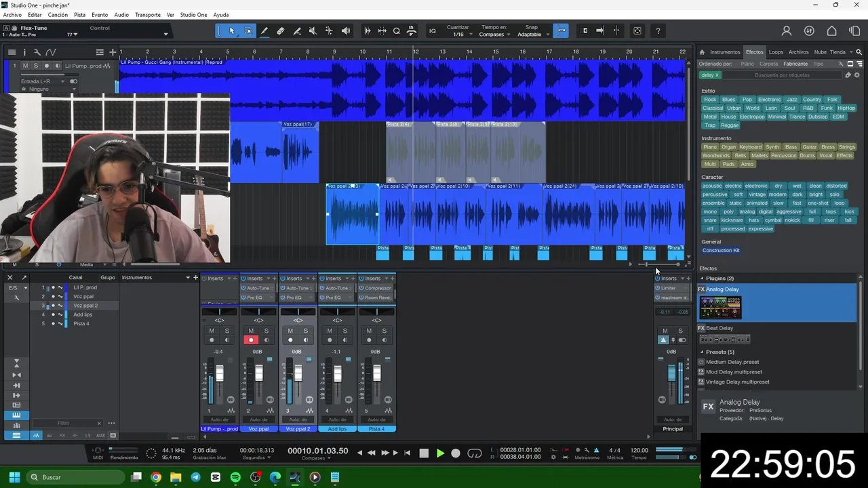Open the user account icon

click(787, 30)
